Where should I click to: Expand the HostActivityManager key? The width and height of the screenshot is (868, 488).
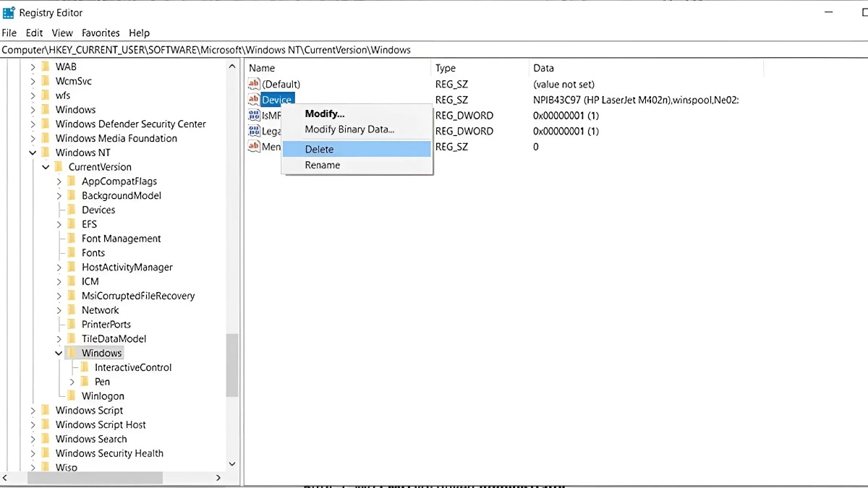point(59,267)
